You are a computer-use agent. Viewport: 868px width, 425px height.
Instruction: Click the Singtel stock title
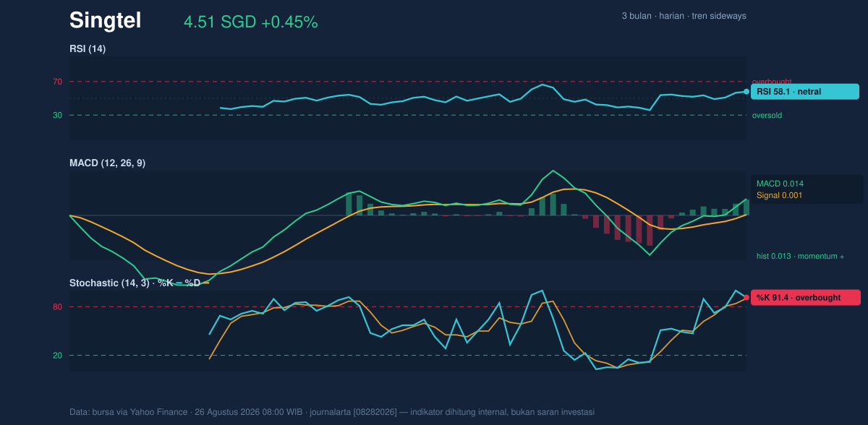pos(105,20)
